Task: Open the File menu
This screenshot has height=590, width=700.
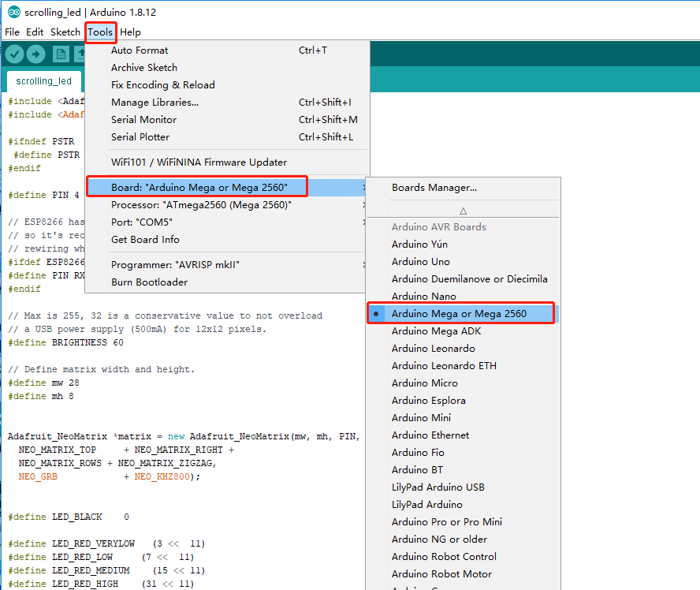Action: click(x=12, y=32)
